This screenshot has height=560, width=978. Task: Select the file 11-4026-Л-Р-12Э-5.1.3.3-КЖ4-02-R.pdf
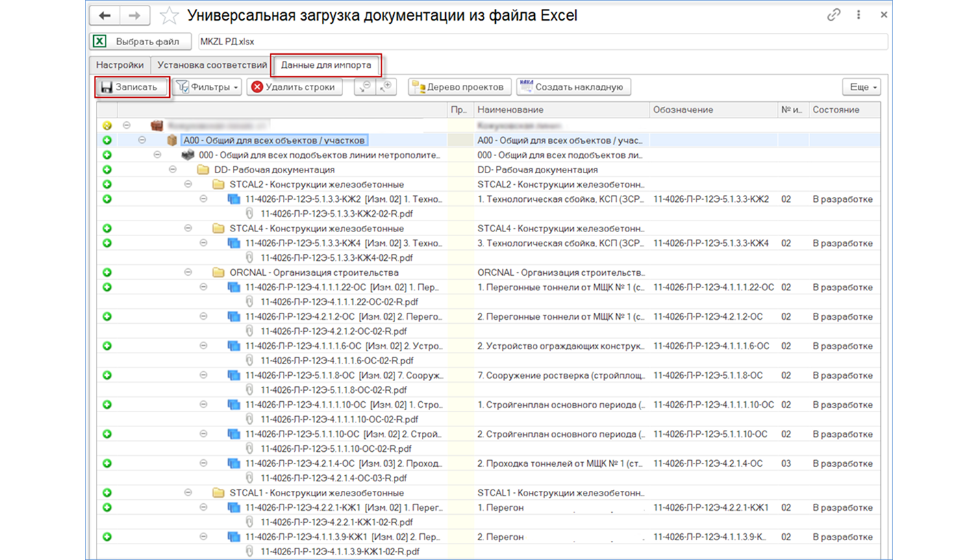[336, 258]
